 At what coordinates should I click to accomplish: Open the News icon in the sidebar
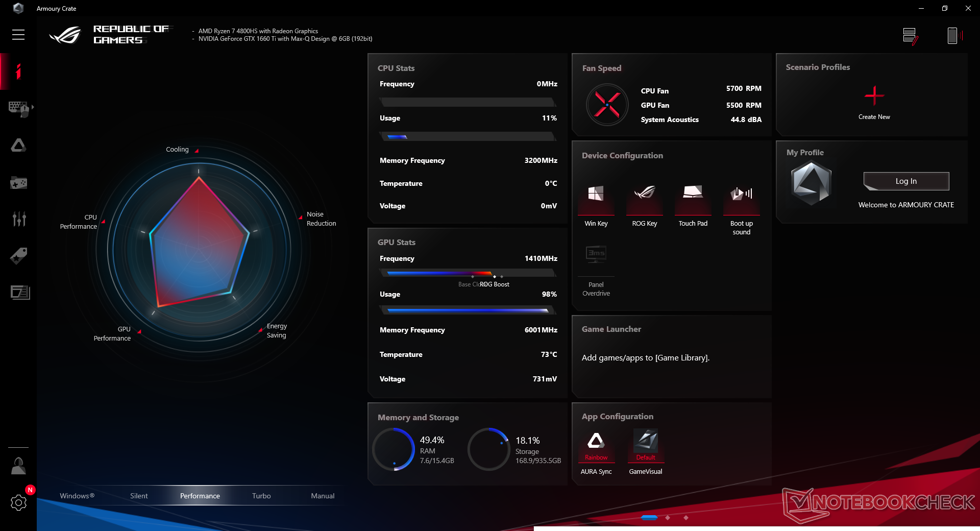[20, 292]
